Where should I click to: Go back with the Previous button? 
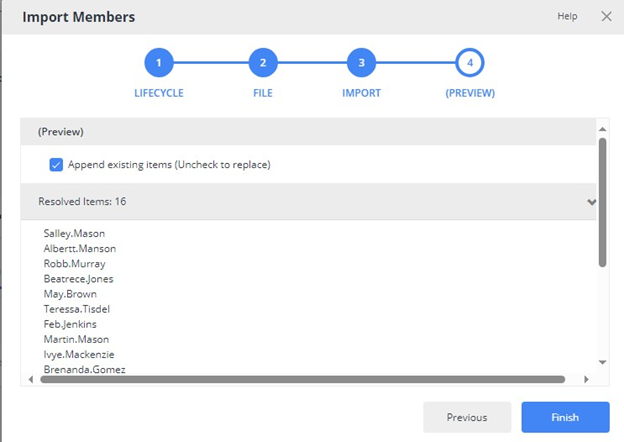tap(467, 417)
